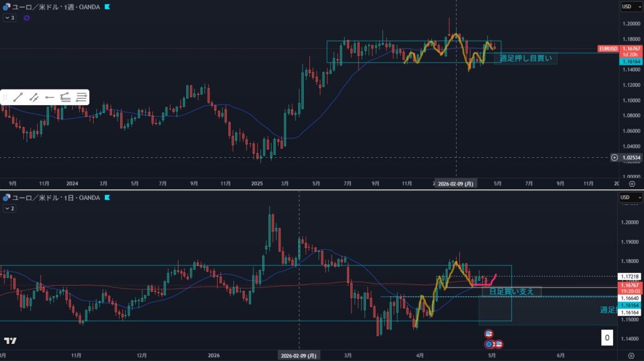Choose the horizontal ray tool
644x361 pixels.
pyautogui.click(x=50, y=97)
